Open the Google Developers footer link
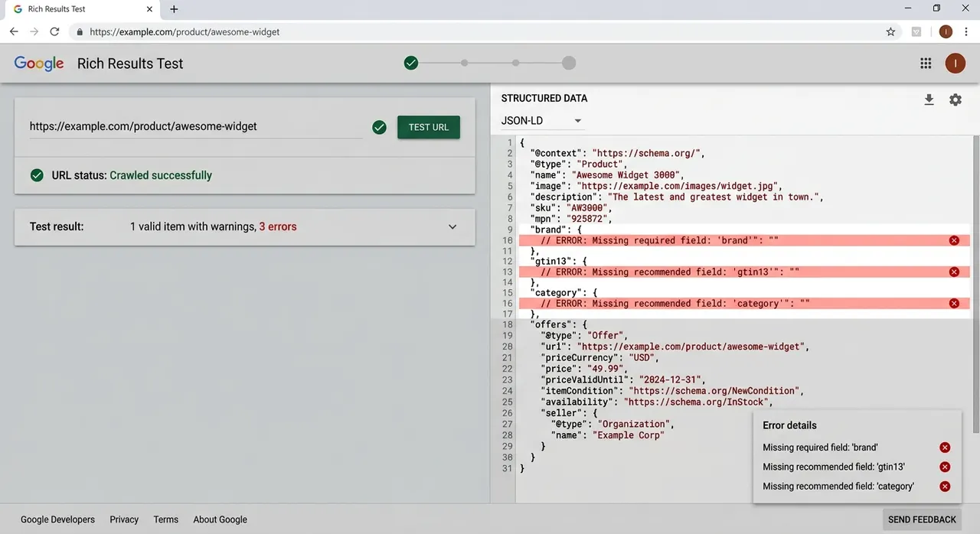Screen dimensions: 980x534 [58, 519]
